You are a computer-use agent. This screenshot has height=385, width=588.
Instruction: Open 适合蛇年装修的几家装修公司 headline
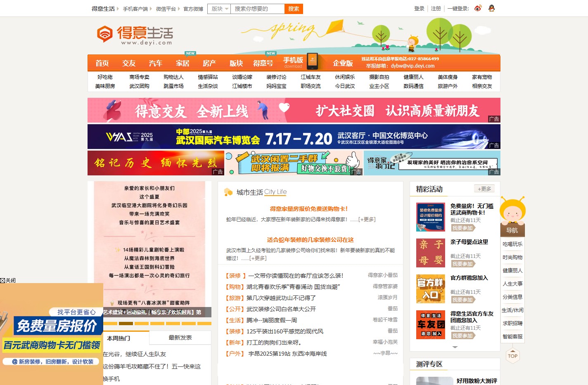[311, 240]
